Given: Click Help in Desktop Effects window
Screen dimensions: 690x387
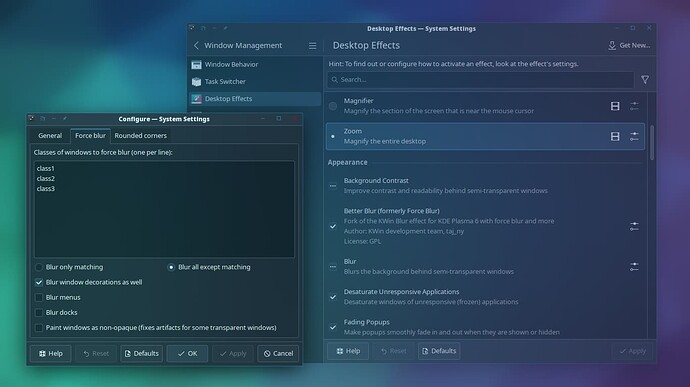Looking at the screenshot, I should pos(348,351).
